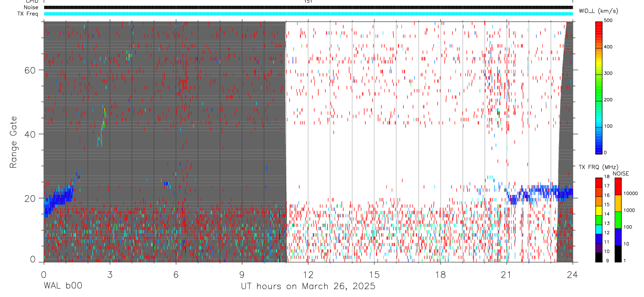This screenshot has height=297, width=644.
Task: Click the '200' width scale label
Action: tap(608, 100)
